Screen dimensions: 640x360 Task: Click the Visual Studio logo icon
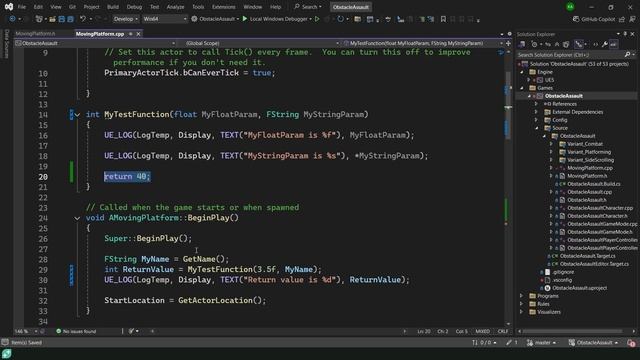(x=9, y=7)
